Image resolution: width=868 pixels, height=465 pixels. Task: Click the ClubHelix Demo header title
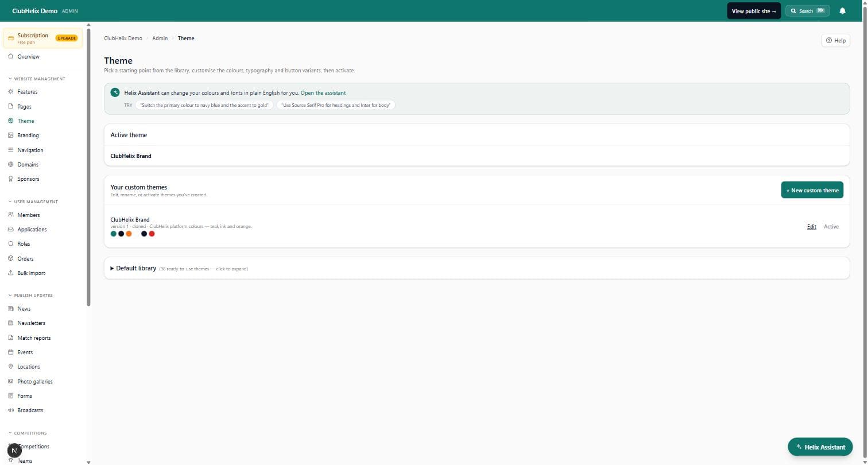coord(34,11)
